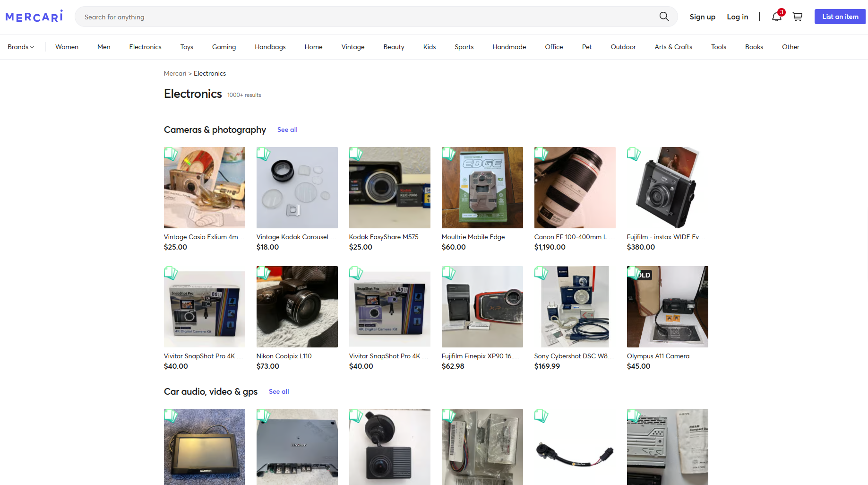The image size is (868, 485).
Task: Open the Vintage category
Action: 353,47
